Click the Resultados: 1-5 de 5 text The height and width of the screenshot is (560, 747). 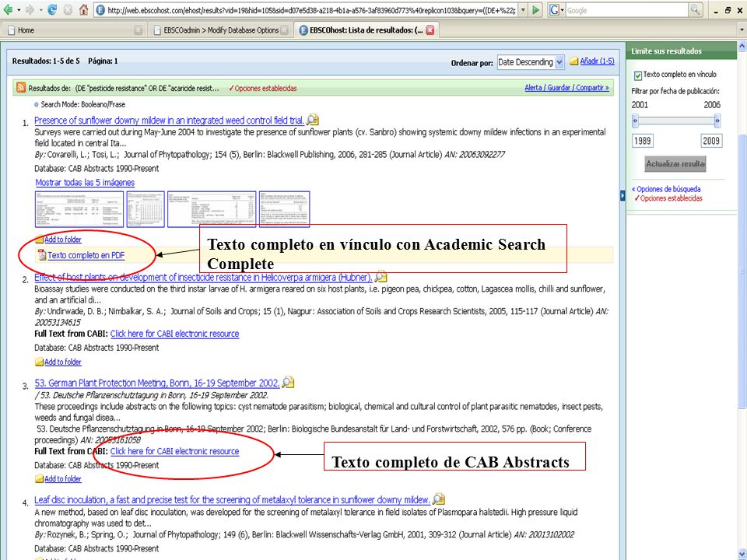point(46,61)
